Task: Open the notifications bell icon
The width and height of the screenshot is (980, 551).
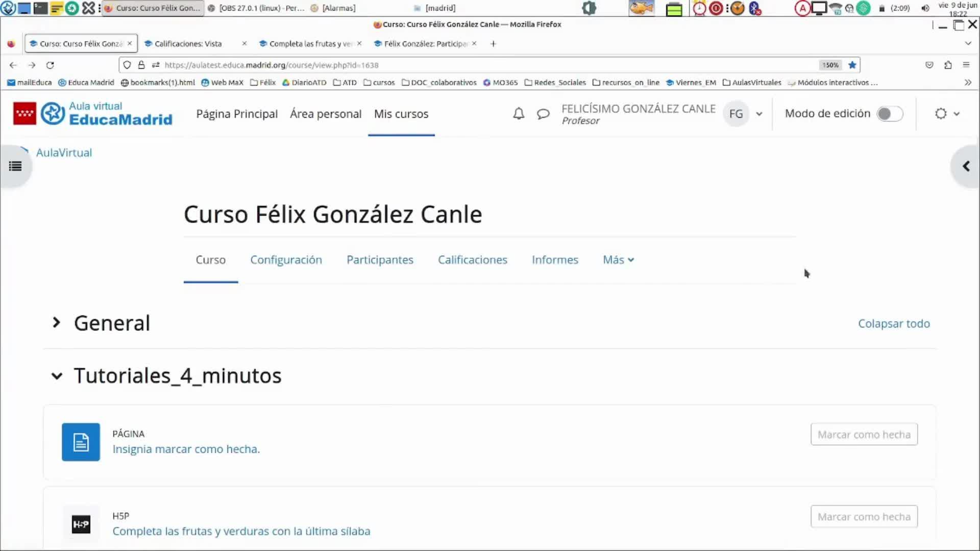Action: [x=519, y=114]
